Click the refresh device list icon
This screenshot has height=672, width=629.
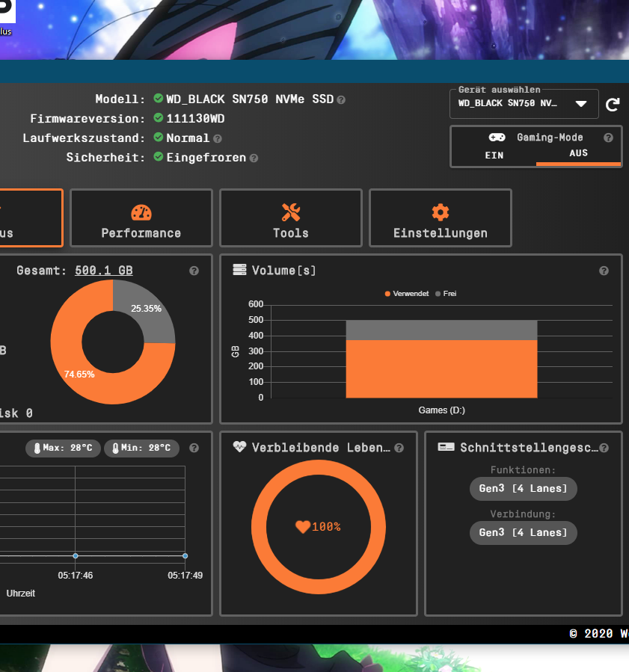[613, 105]
